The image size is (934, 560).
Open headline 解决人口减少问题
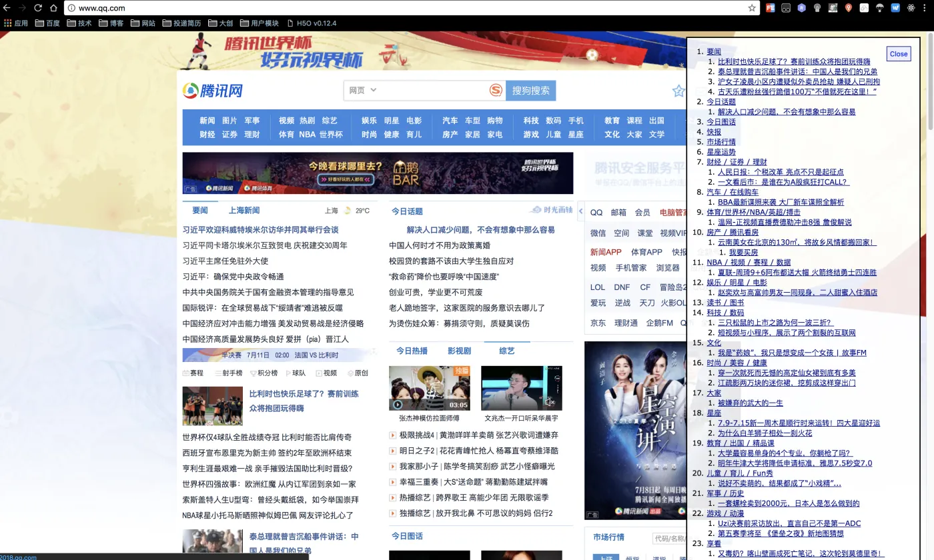pyautogui.click(x=480, y=229)
